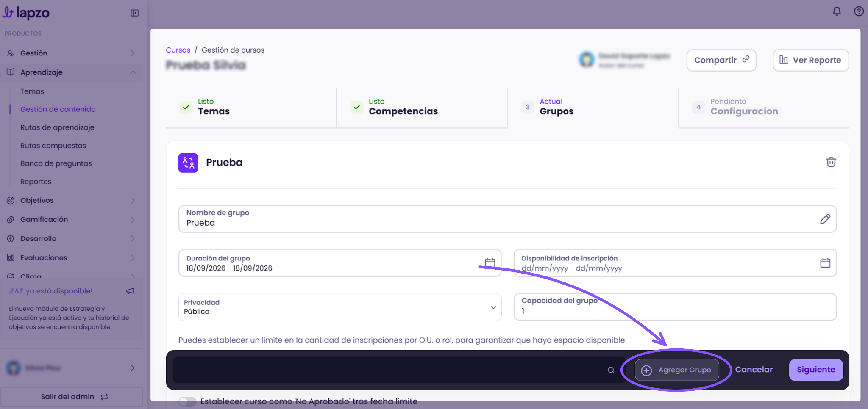Collapse the Aprendizaje sidebar section
Screen dimensions: 868x409
[72, 72]
